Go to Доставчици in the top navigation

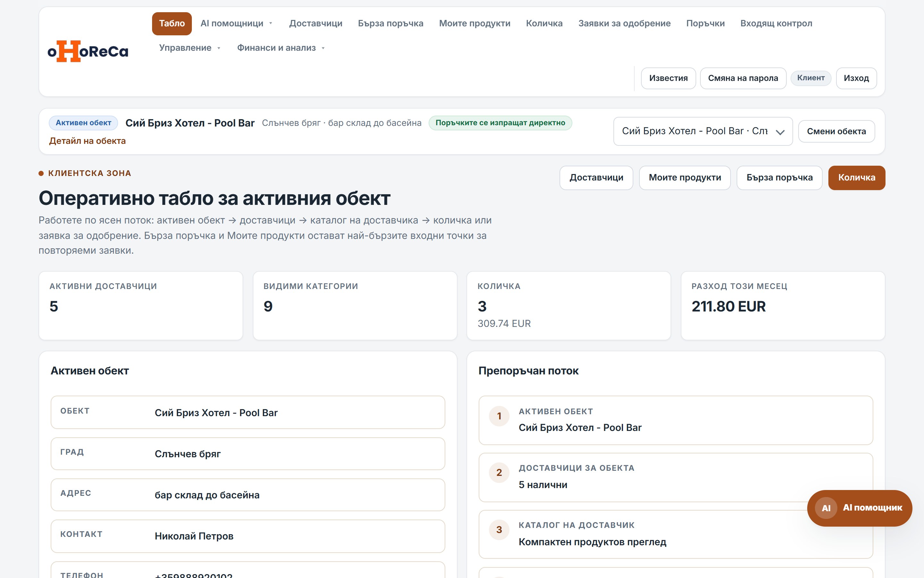point(316,23)
